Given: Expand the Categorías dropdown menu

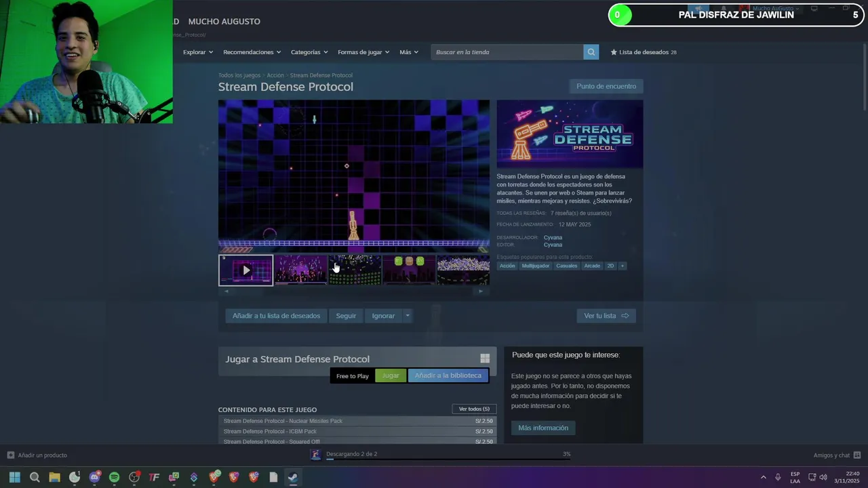Looking at the screenshot, I should pyautogui.click(x=309, y=52).
